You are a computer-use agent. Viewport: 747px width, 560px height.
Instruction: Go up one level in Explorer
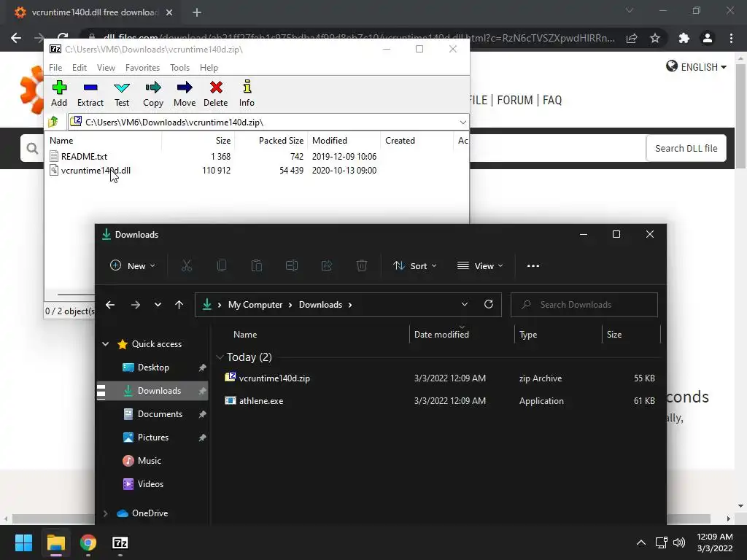(x=179, y=305)
